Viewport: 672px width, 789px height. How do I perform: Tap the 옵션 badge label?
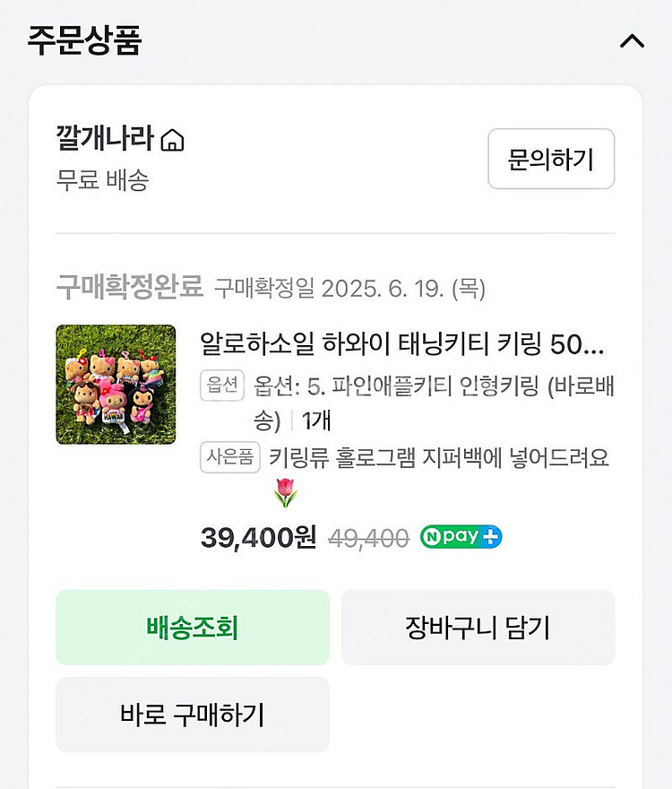(223, 386)
